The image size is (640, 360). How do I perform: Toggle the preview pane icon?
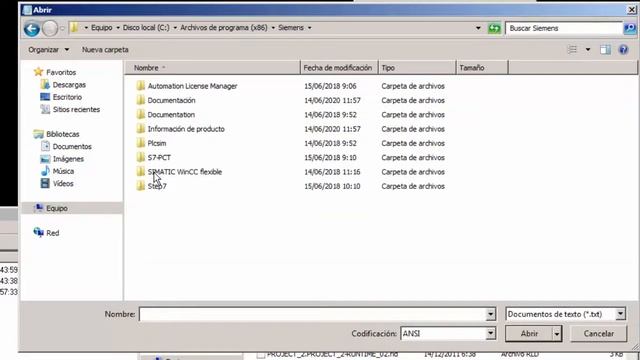tap(605, 50)
